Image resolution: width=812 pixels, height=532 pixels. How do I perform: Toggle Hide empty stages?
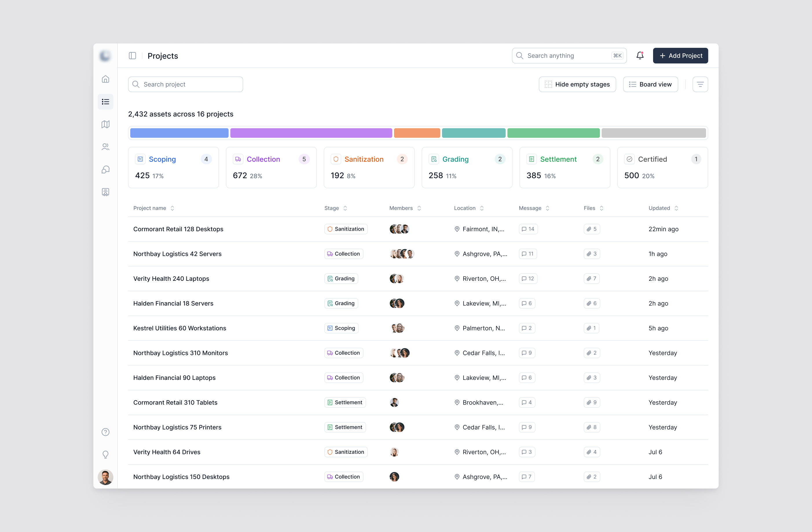(577, 84)
